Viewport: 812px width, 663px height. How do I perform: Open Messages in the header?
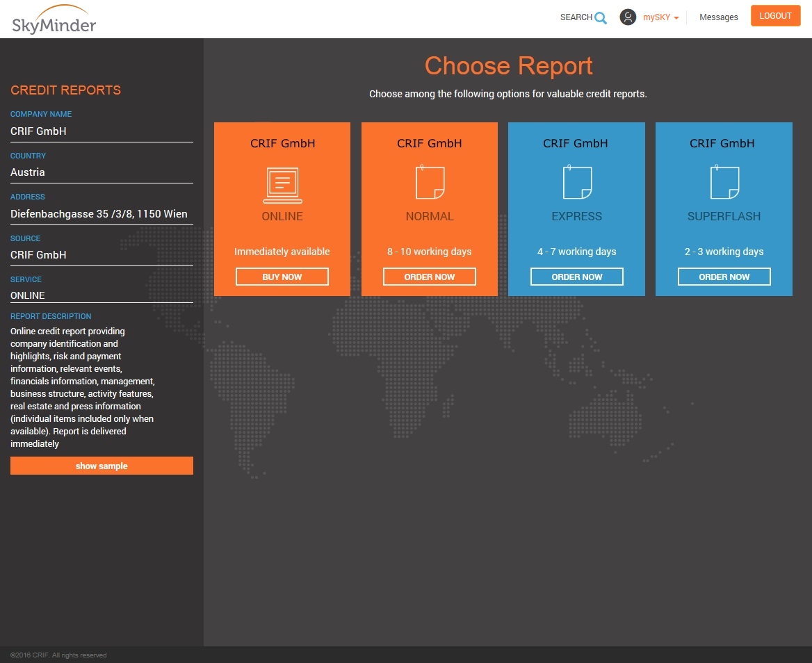718,17
